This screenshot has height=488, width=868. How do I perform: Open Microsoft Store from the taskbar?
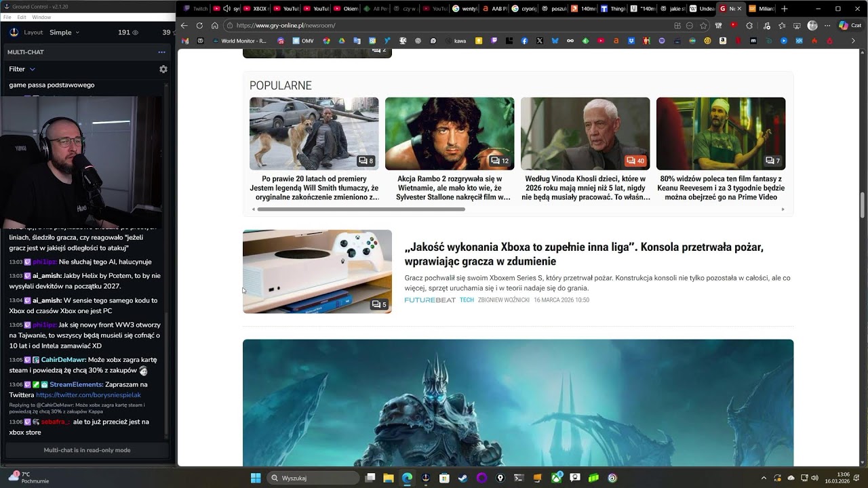tap(444, 478)
